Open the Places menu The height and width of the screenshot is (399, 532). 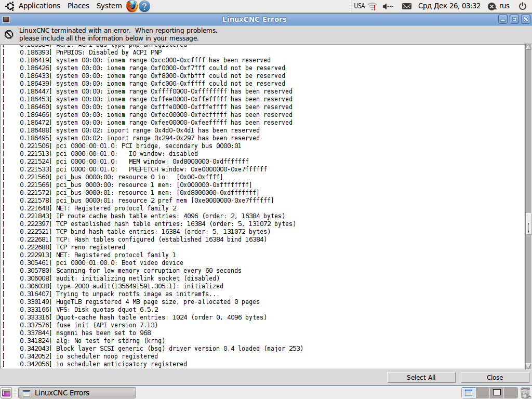pos(78,6)
